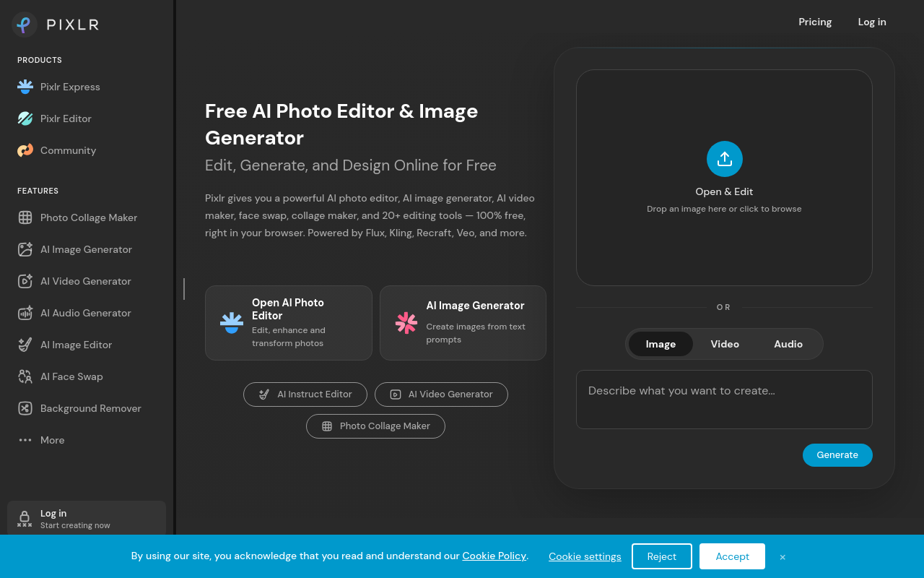Switch to the Image tab
The image size is (924, 578).
click(661, 344)
